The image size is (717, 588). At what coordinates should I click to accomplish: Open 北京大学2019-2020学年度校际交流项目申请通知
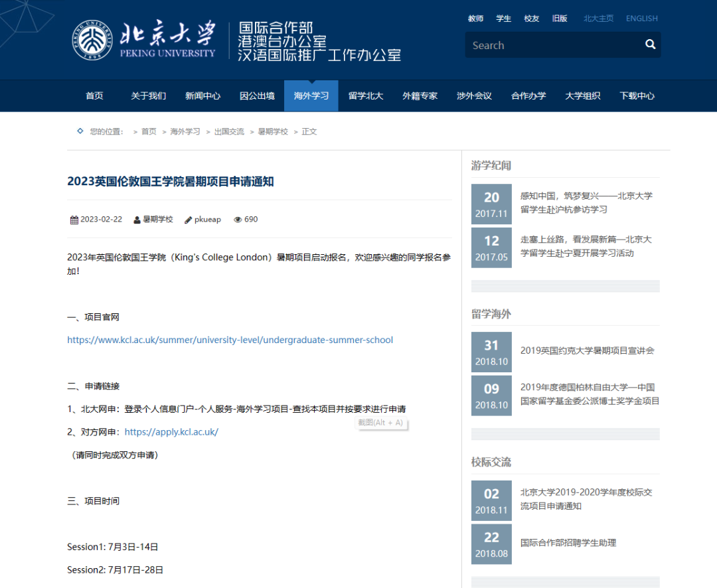click(x=586, y=499)
